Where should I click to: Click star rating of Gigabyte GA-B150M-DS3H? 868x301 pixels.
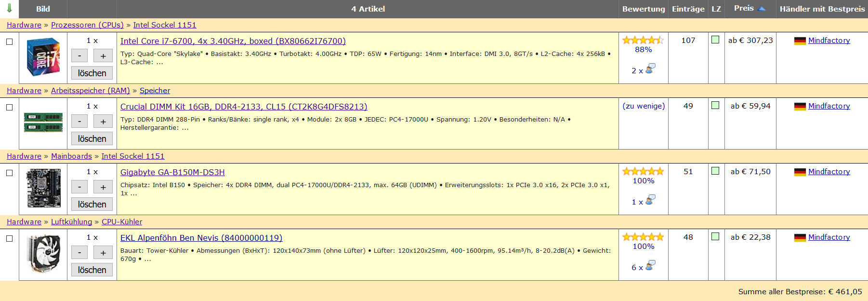tap(643, 172)
